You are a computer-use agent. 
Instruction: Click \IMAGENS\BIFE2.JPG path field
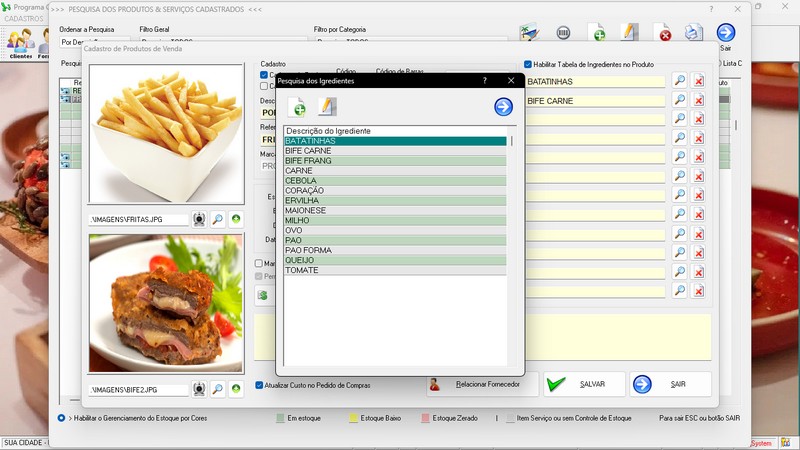(x=138, y=390)
